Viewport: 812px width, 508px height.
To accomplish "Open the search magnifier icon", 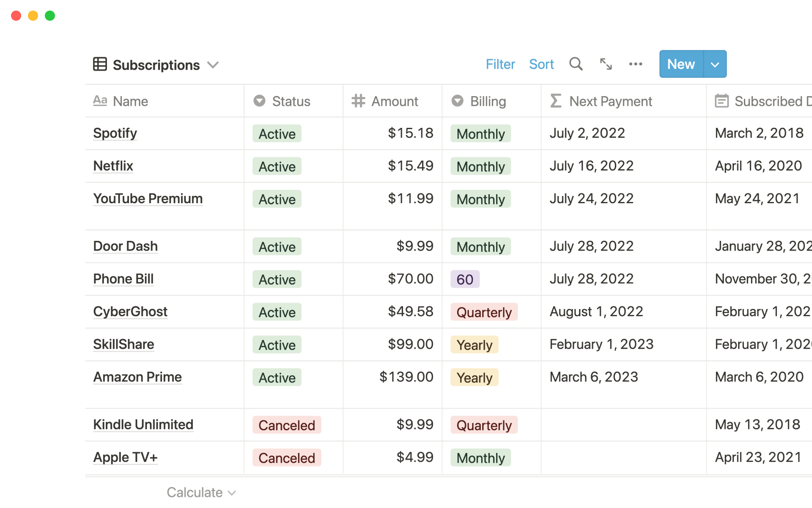I will 576,64.
